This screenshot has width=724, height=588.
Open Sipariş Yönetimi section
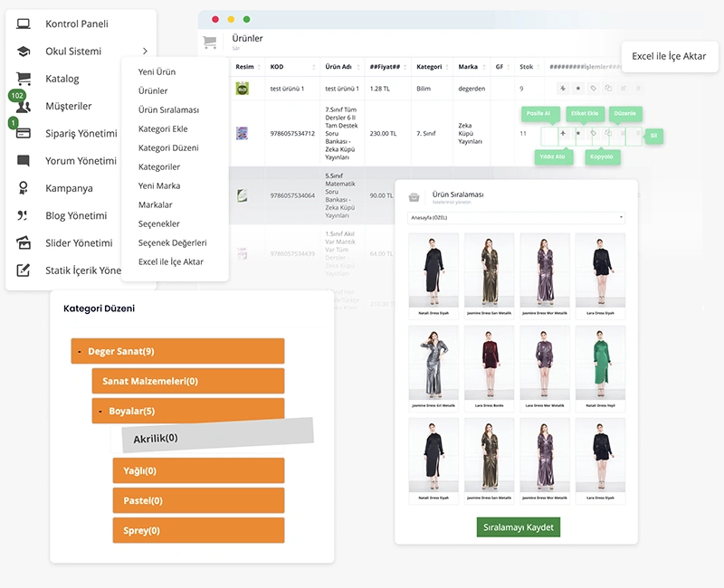(x=81, y=133)
